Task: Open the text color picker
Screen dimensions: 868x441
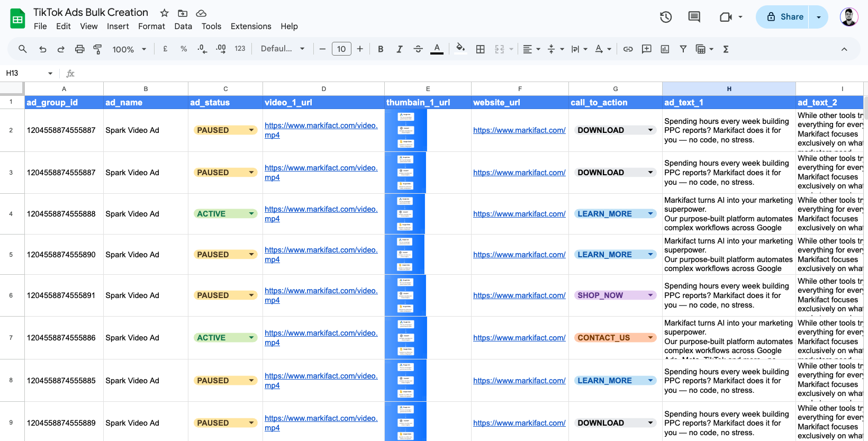Action: (x=437, y=49)
